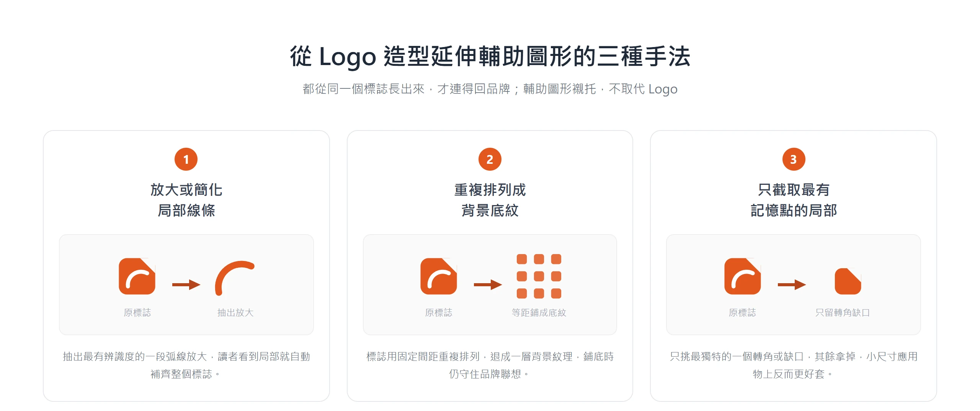
Task: Click the arrow in the 放大或簡化 card
Action: click(x=186, y=284)
